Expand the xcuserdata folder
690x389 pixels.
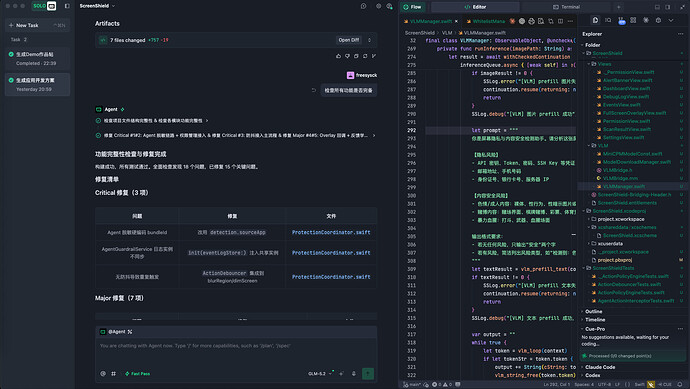click(610, 243)
